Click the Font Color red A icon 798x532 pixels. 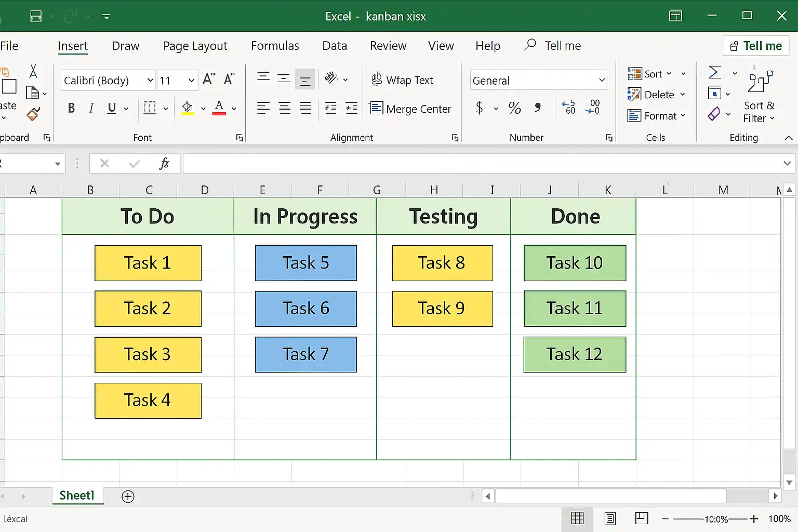(x=219, y=108)
